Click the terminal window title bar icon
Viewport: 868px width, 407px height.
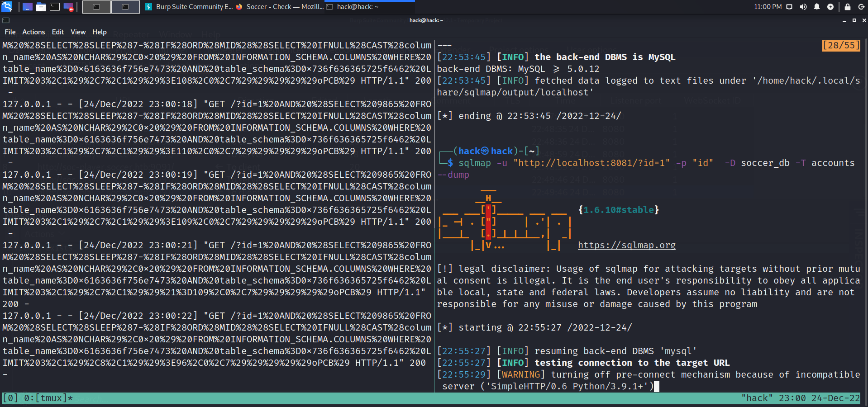point(6,20)
